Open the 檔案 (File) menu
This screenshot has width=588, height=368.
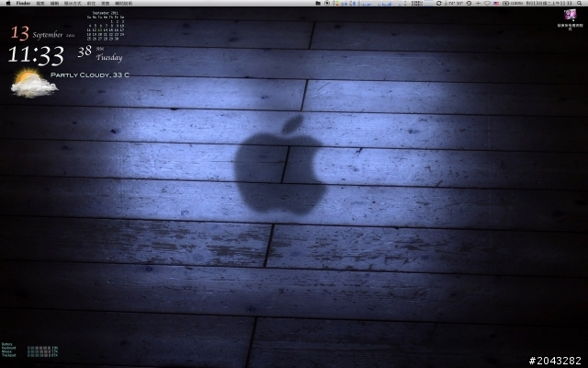40,4
